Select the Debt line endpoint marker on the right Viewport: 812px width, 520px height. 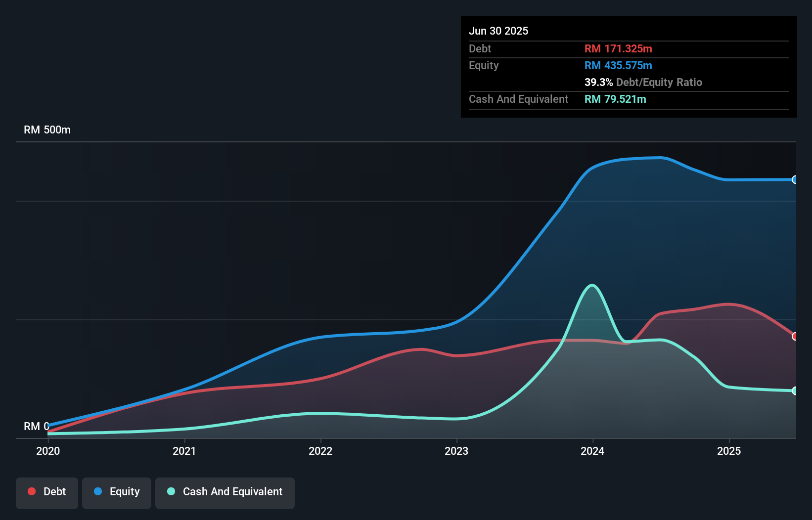point(795,336)
